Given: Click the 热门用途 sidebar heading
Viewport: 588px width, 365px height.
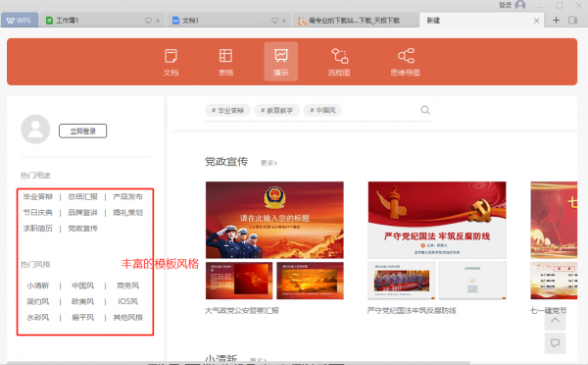Looking at the screenshot, I should click(35, 176).
